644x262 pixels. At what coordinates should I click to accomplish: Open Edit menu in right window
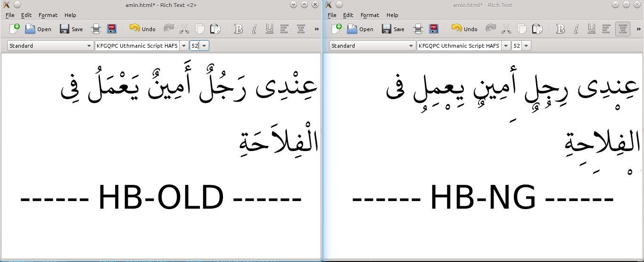(348, 15)
